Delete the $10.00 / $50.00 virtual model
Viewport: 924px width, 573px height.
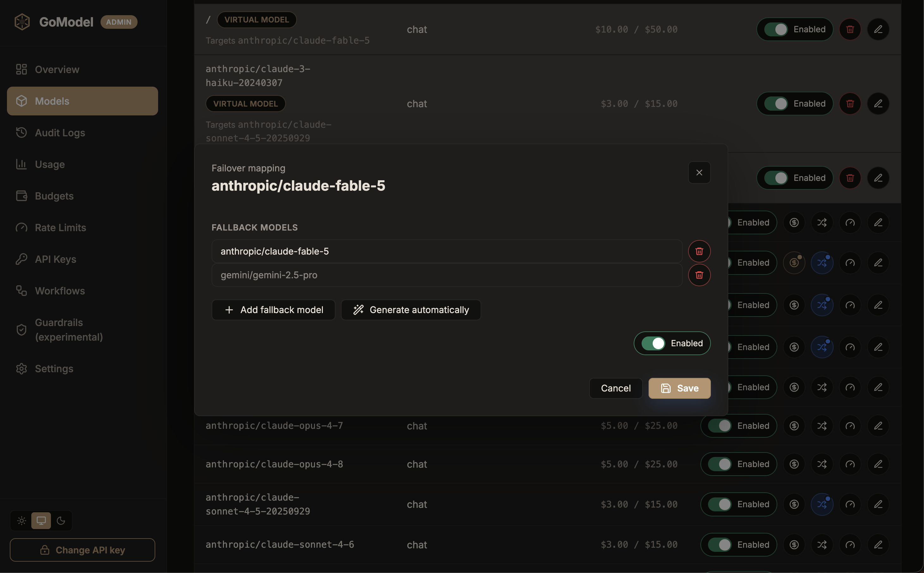point(850,29)
